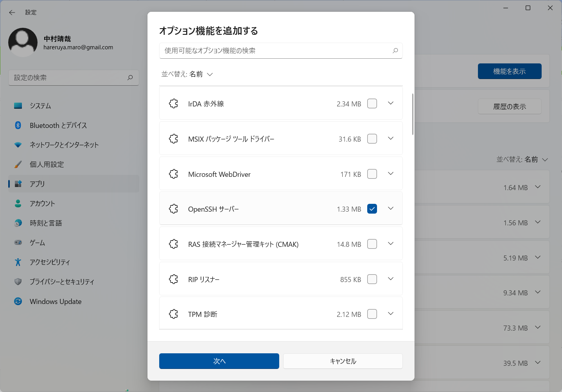Viewport: 562px width, 392px height.
Task: Open the 並べ替え: 名前 dropdown in the dialog
Action: [x=187, y=74]
